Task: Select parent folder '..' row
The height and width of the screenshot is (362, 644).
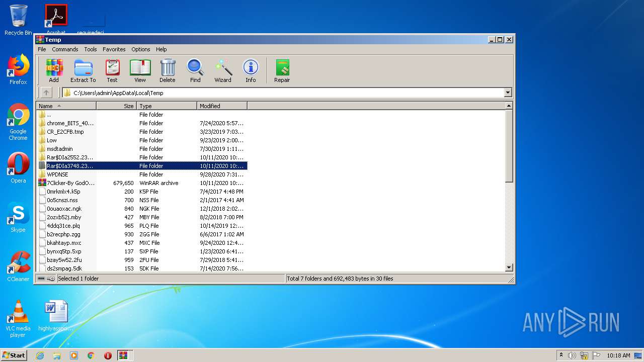Action: tap(141, 115)
